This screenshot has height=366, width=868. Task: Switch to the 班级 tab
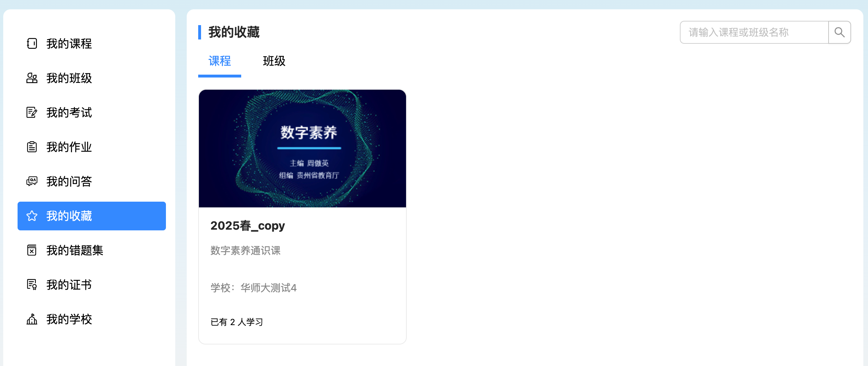click(x=274, y=61)
